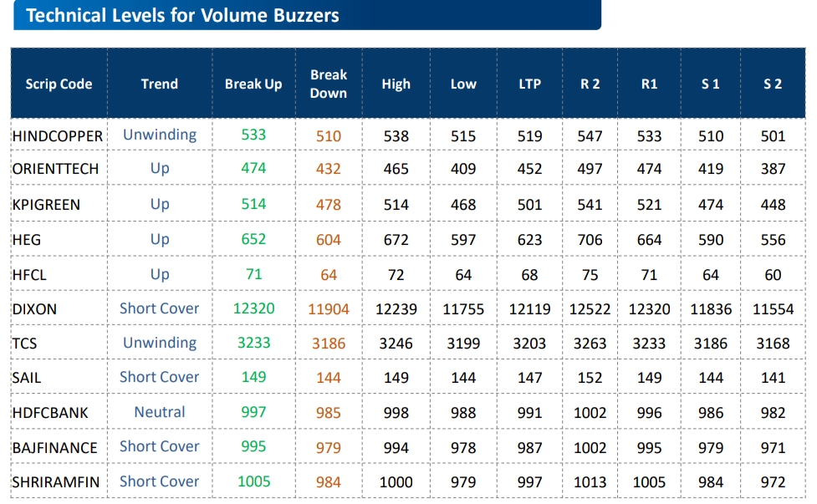The width and height of the screenshot is (817, 504).
Task: Select the SHRIRAMFIN scrip code
Action: (x=55, y=481)
